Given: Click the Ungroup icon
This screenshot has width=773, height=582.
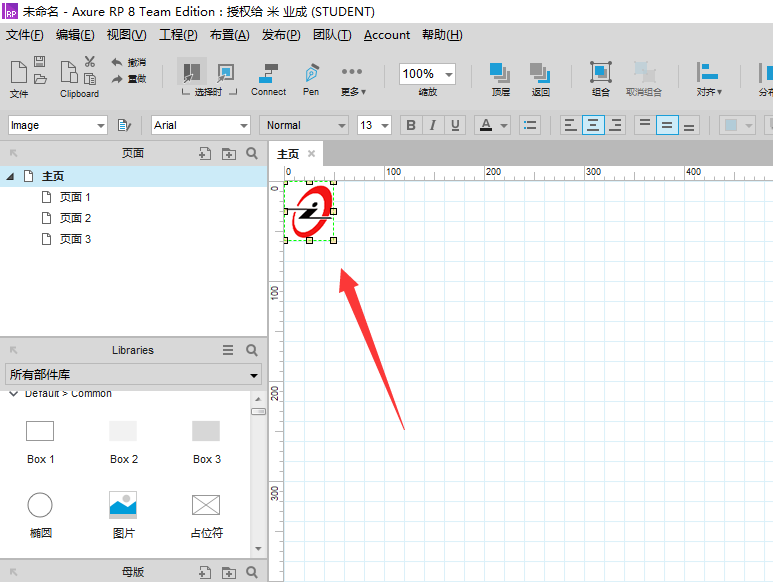Looking at the screenshot, I should click(x=644, y=72).
